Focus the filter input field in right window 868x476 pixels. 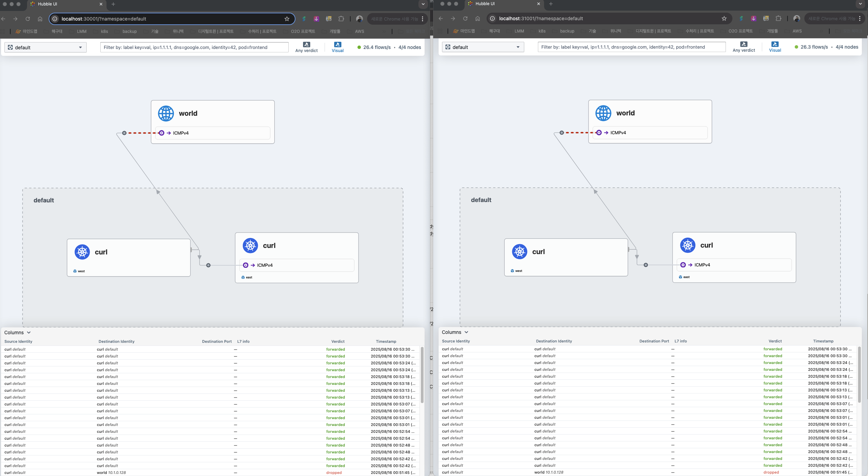point(631,47)
